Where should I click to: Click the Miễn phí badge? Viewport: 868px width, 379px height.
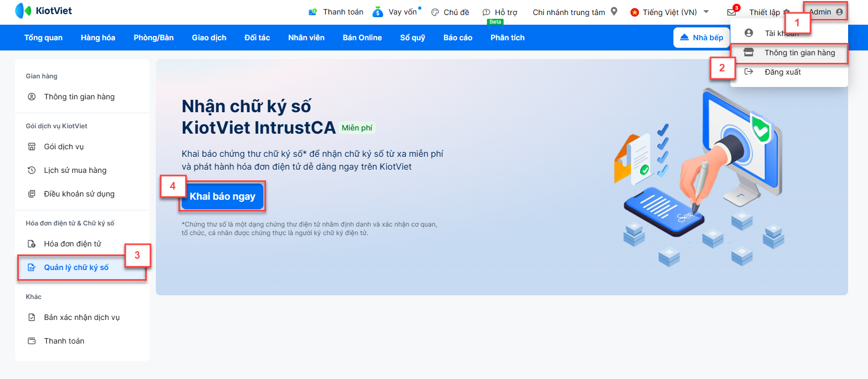357,128
